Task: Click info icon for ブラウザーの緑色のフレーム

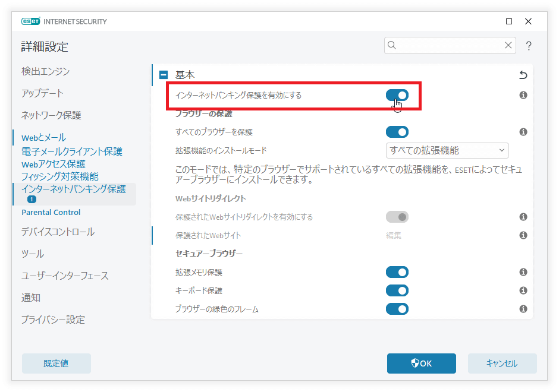Action: (x=523, y=309)
